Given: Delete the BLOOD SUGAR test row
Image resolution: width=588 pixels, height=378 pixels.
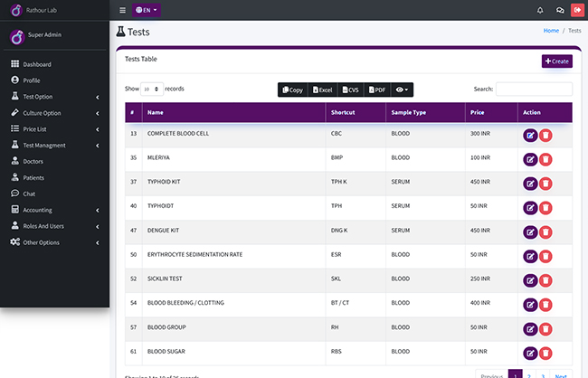Looking at the screenshot, I should [545, 354].
